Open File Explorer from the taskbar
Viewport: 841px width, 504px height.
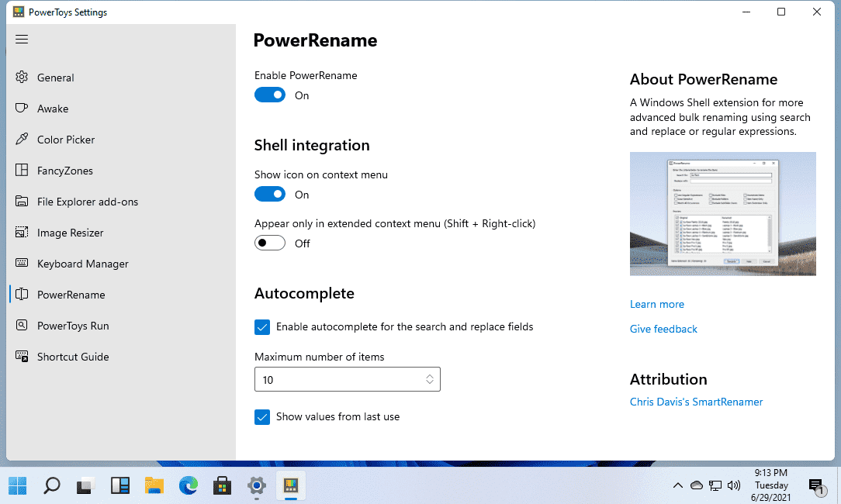pos(154,485)
